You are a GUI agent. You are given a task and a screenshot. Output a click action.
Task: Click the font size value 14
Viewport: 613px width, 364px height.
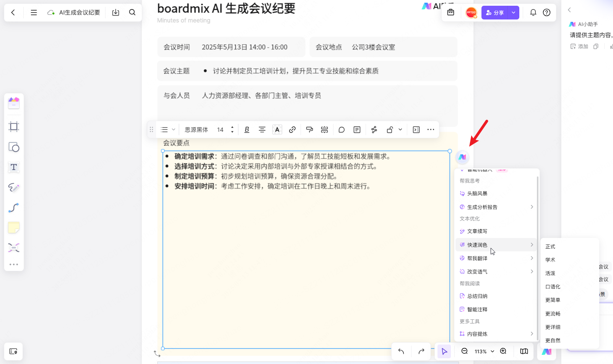point(220,130)
